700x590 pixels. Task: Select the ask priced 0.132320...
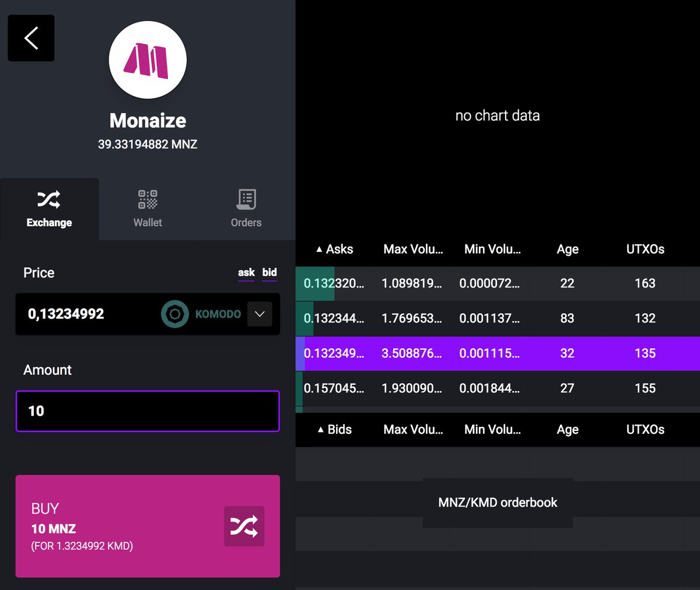point(498,283)
